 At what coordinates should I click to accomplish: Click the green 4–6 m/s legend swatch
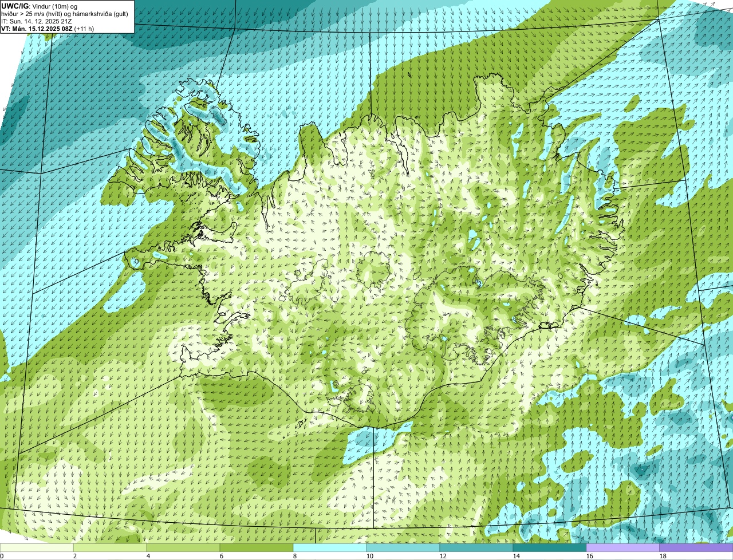(x=183, y=548)
